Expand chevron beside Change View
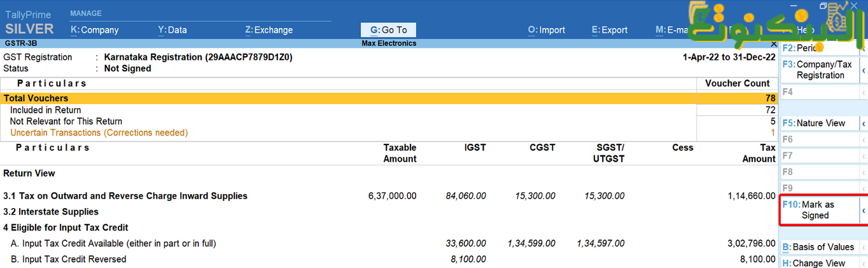Viewport: 868px width, 268px height. (864, 263)
